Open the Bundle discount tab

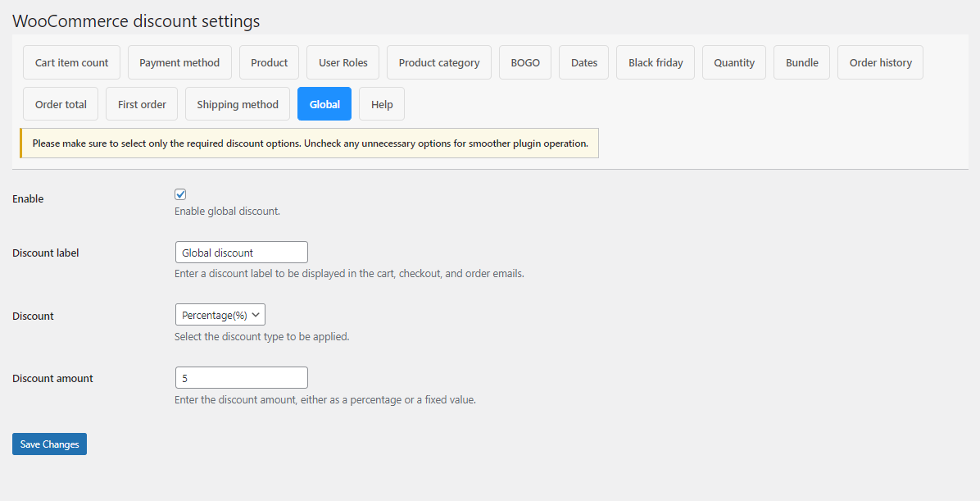click(x=801, y=61)
